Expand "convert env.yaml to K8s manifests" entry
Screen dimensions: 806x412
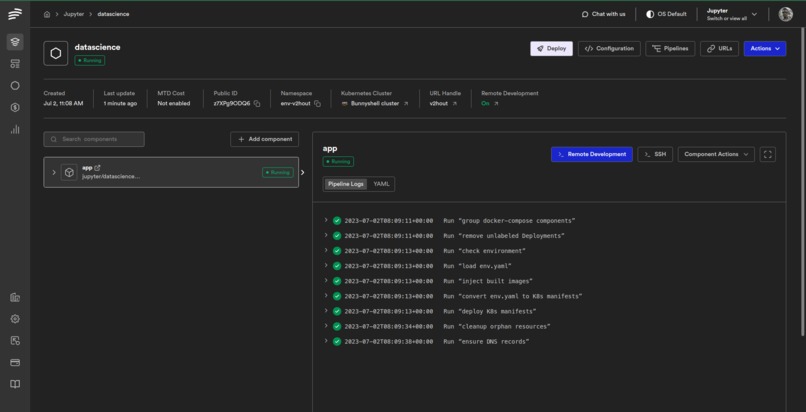pos(326,295)
